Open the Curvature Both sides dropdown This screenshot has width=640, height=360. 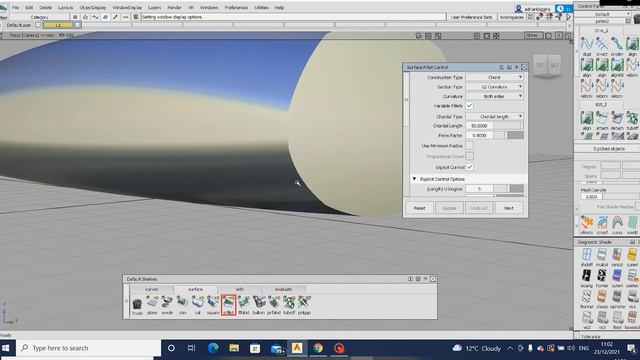point(495,96)
